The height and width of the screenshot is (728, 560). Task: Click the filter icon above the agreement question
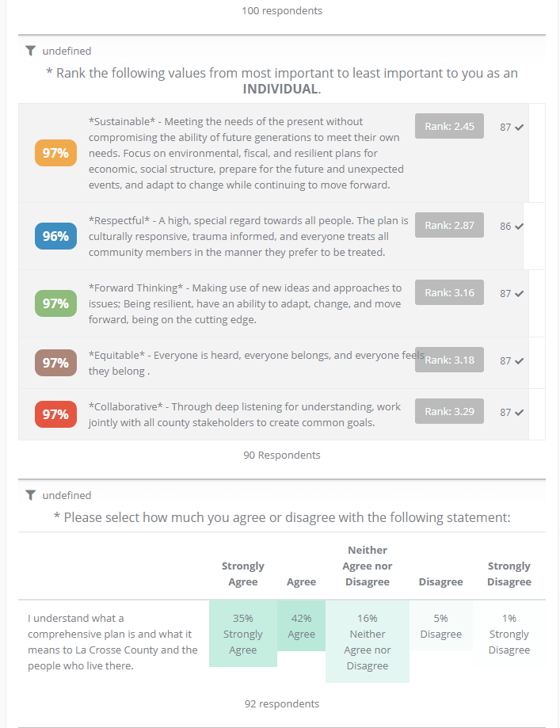(x=30, y=495)
